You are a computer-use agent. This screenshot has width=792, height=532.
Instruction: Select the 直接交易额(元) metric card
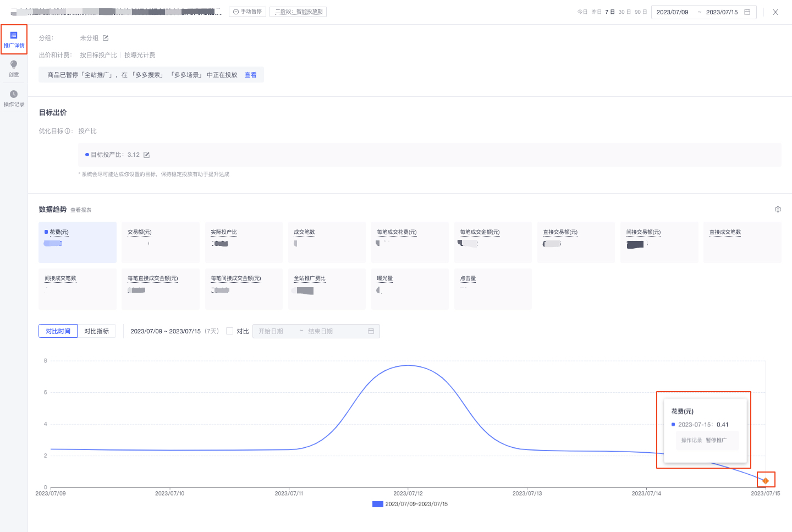[x=576, y=242]
